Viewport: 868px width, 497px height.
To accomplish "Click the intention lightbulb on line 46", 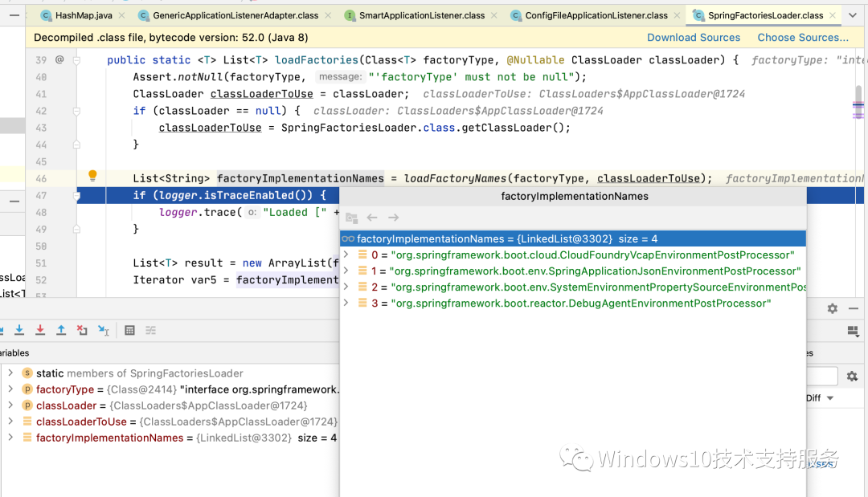I will (92, 176).
